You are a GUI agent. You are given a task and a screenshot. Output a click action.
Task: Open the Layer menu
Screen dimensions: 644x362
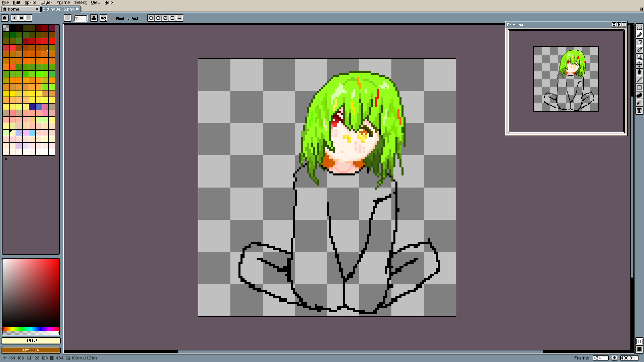pos(47,3)
